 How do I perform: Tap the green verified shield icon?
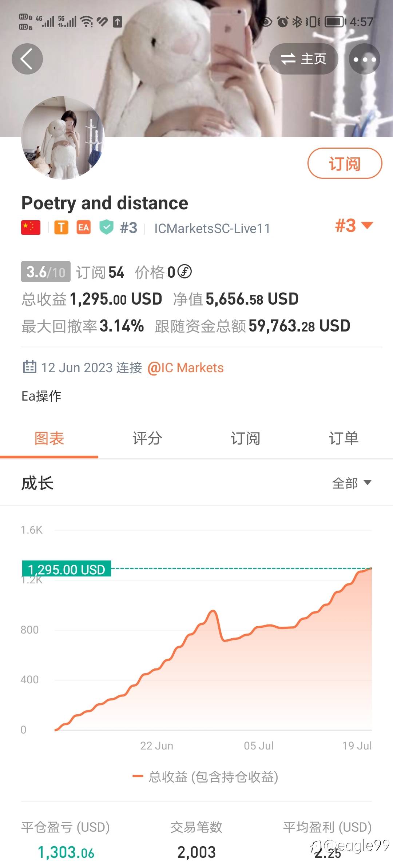coord(106,228)
